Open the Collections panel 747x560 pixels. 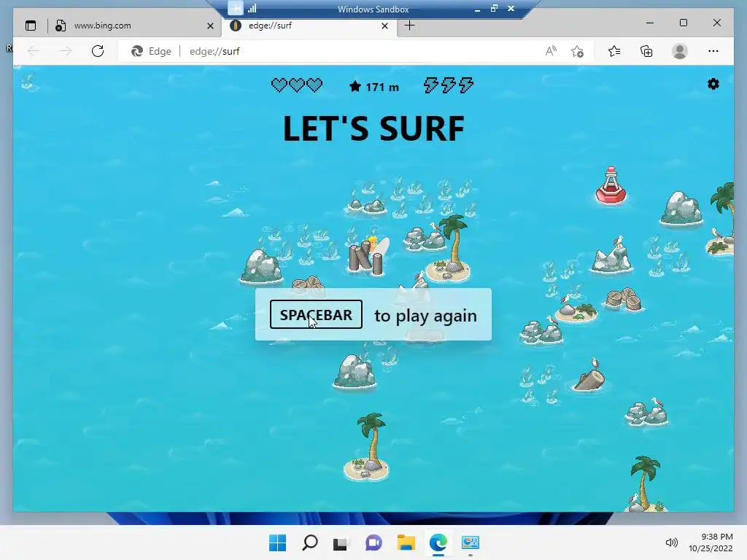(x=646, y=51)
